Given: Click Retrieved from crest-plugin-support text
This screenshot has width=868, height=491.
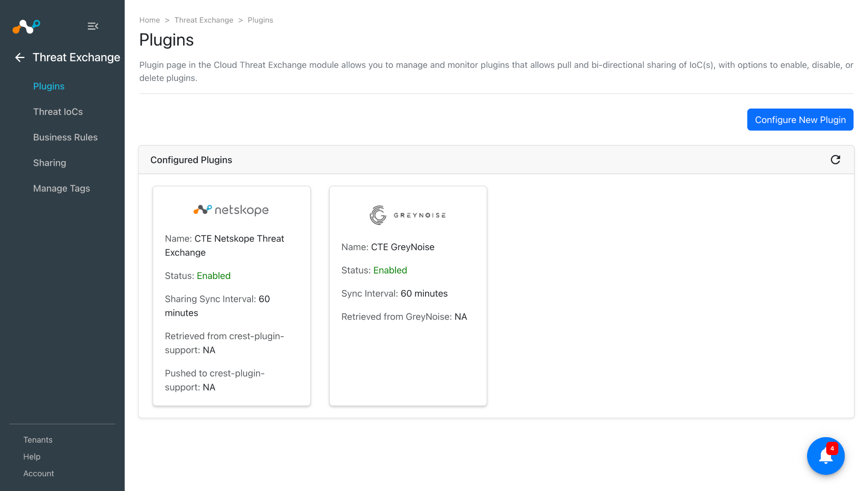Looking at the screenshot, I should click(x=224, y=343).
